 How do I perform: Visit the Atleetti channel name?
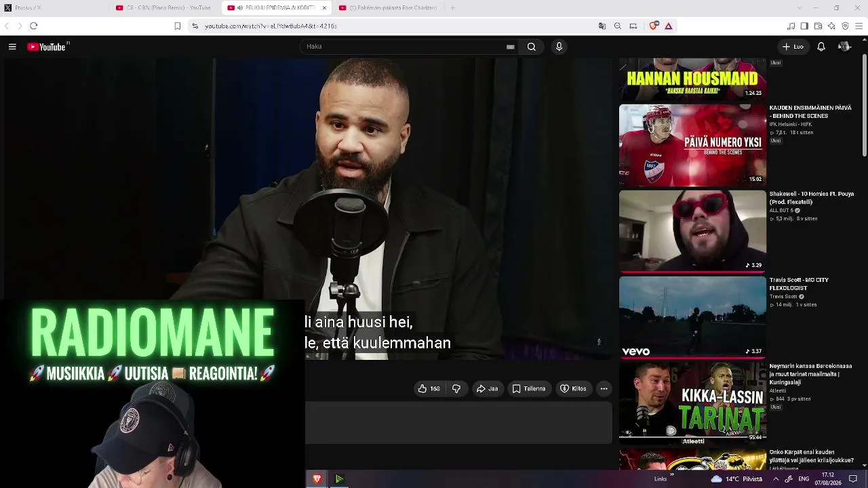pos(778,391)
